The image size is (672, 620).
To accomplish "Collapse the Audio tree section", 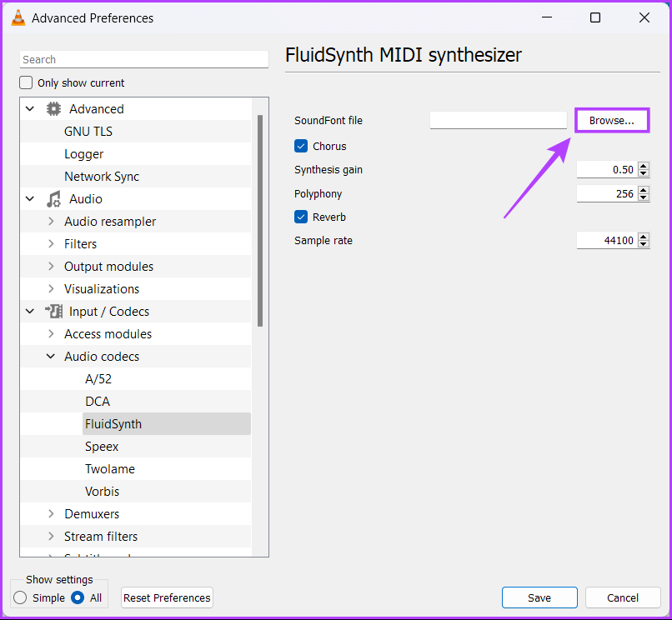I will point(30,199).
